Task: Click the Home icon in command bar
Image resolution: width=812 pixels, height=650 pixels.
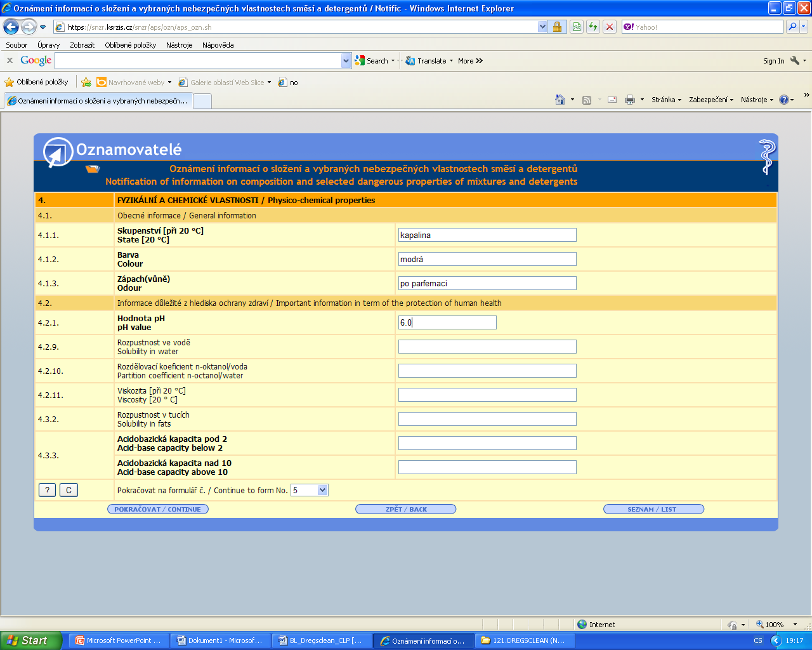Action: pos(560,100)
